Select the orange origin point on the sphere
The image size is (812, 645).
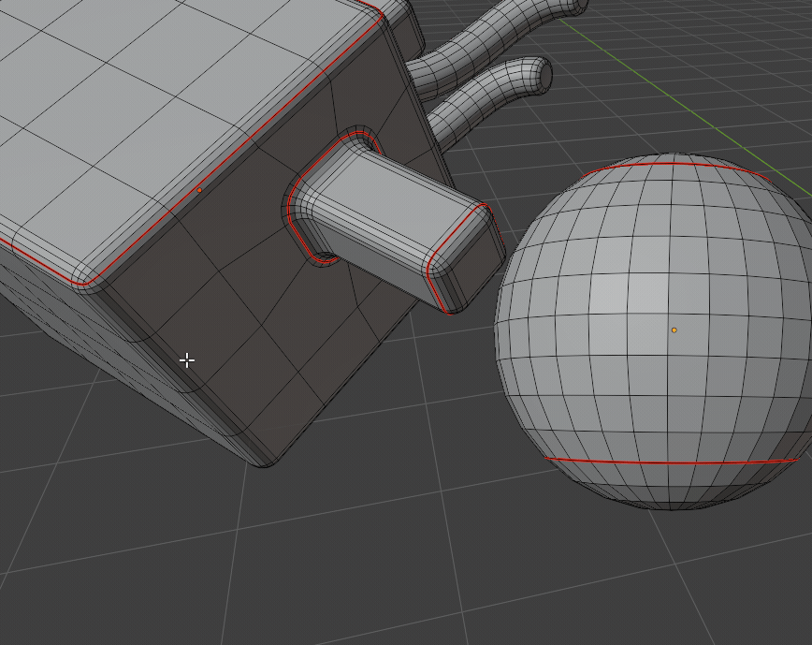click(x=674, y=330)
